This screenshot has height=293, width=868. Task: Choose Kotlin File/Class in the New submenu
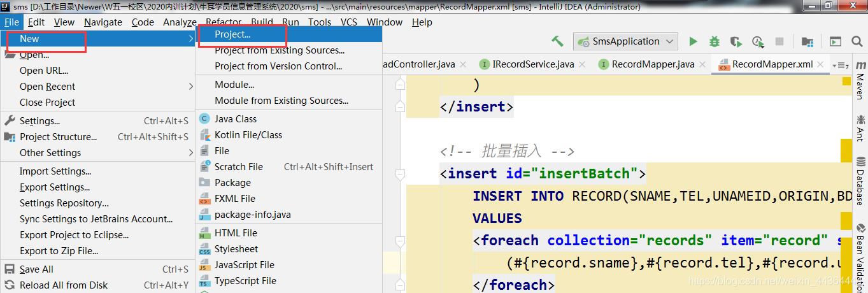(x=288, y=135)
